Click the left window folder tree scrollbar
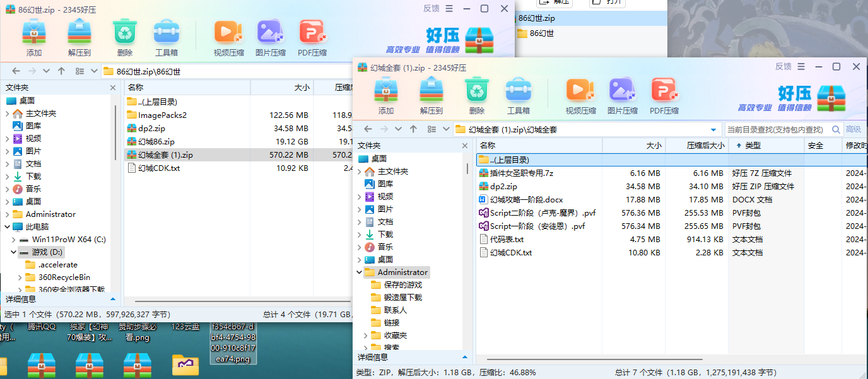Viewport: 868px width, 379px height. (115, 132)
